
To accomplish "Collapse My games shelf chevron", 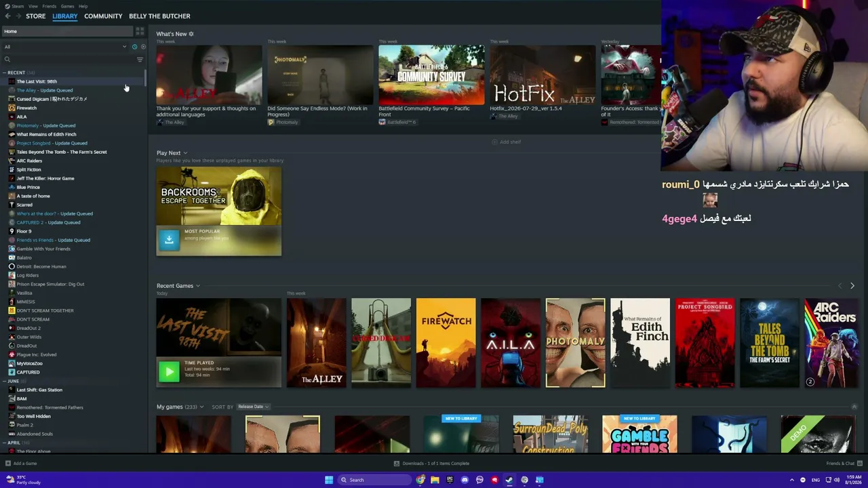I will pyautogui.click(x=854, y=407).
